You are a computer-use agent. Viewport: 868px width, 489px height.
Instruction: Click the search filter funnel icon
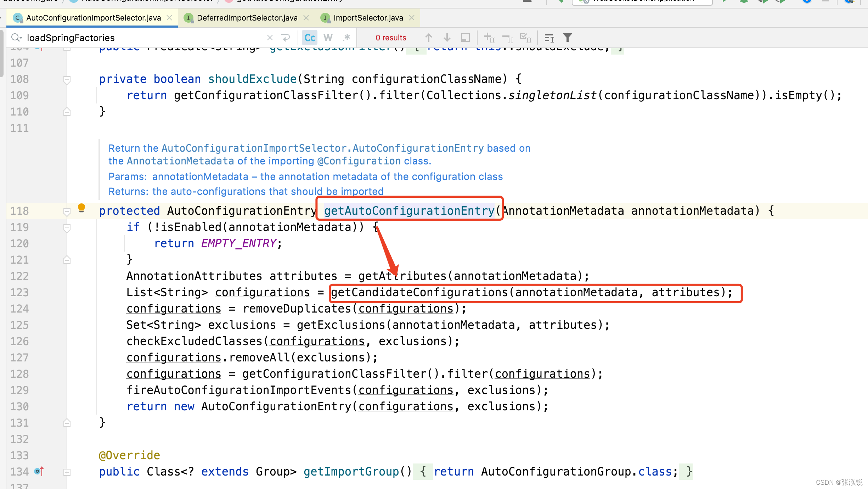pyautogui.click(x=568, y=38)
